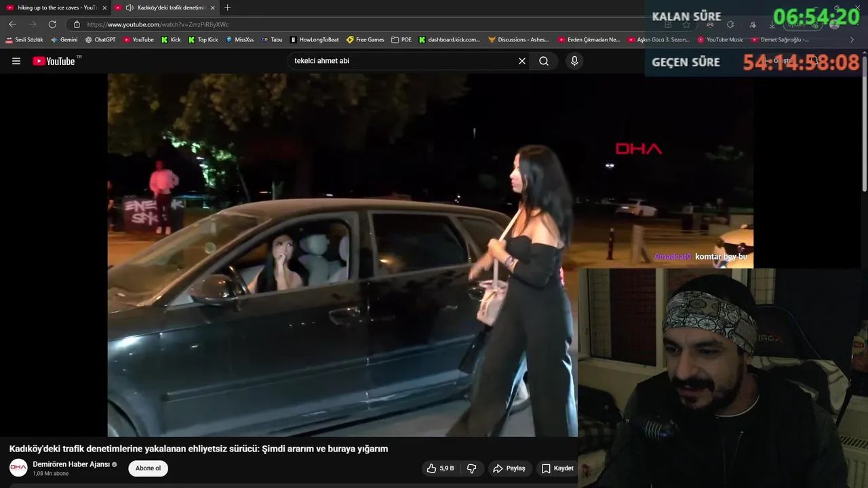Open the Gemini bookmark
Image resolution: width=868 pixels, height=488 pixels.
(x=64, y=40)
